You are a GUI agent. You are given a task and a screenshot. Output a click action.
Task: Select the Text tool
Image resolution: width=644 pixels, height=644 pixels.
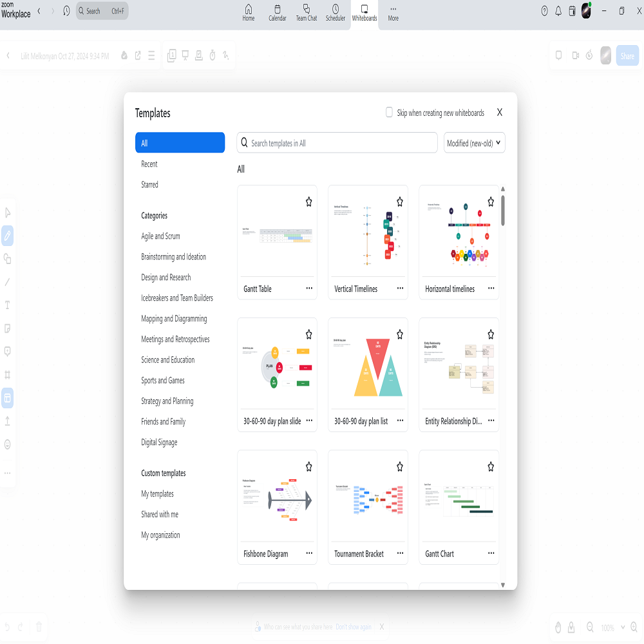point(7,305)
